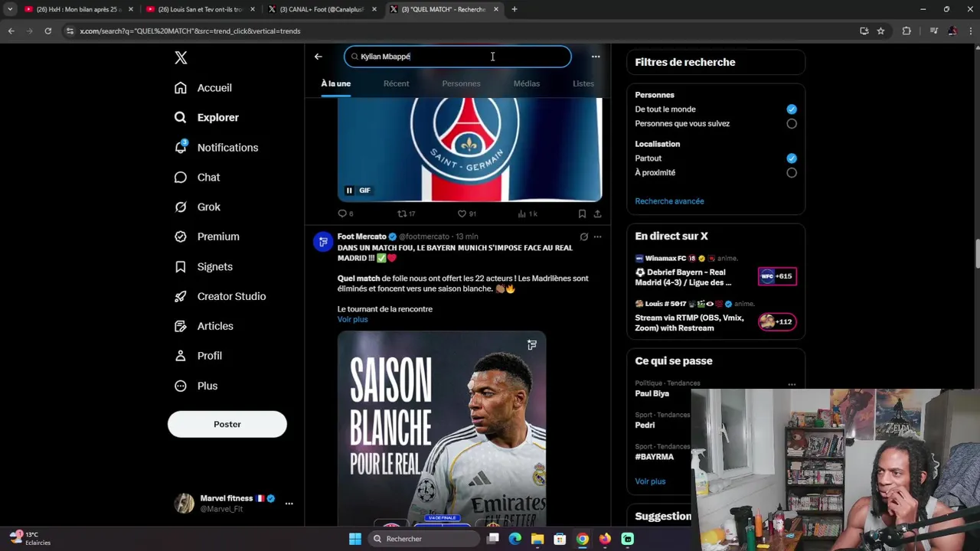Viewport: 980px width, 551px height.
Task: Open #BAYRMA trend
Action: pos(655,457)
